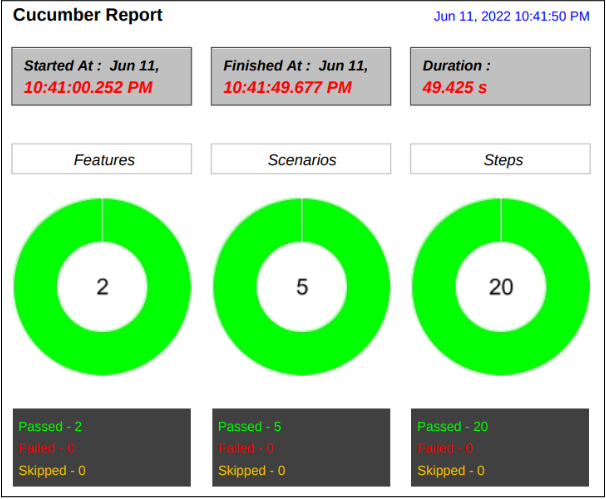Click 'Passed - 5' in Scenarios legend

click(x=250, y=426)
